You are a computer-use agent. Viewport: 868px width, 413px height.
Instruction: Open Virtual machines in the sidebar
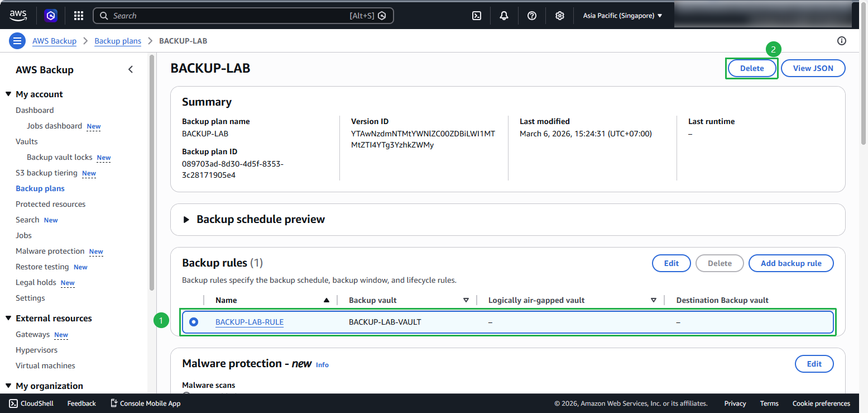click(x=45, y=366)
